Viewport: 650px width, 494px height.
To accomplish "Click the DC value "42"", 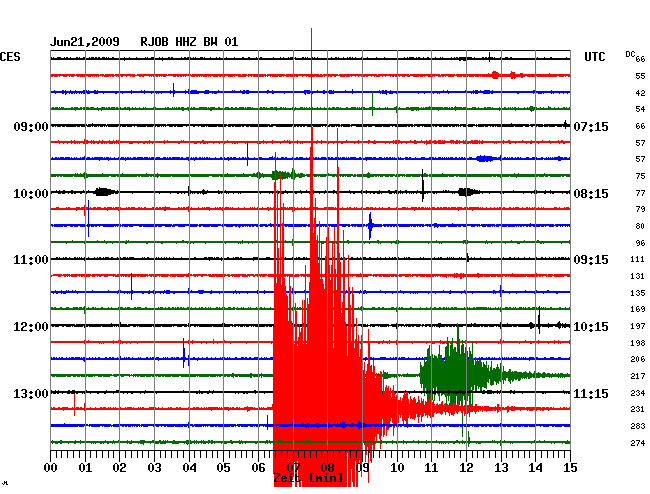I will (640, 93).
